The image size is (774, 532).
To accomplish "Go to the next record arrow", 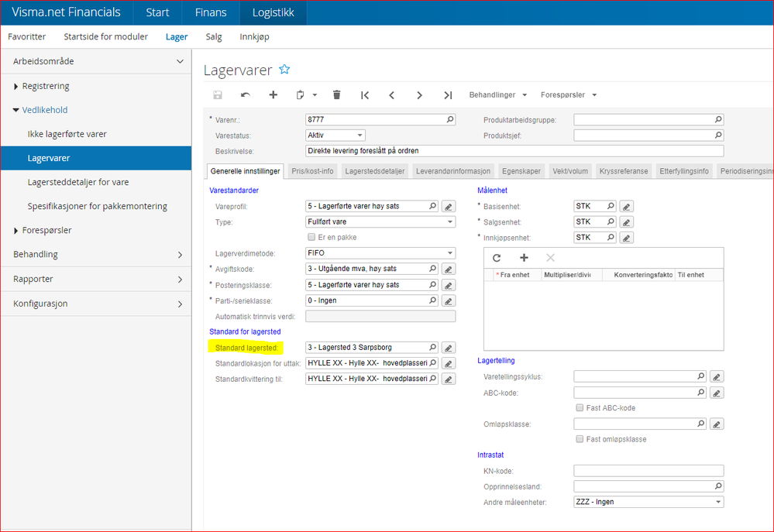I will click(x=419, y=95).
